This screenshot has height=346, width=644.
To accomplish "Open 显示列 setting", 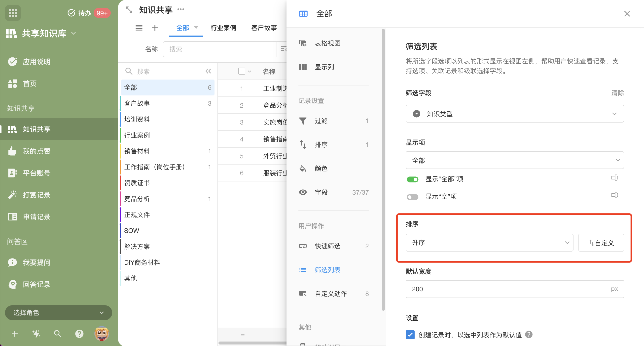I will [x=333, y=67].
